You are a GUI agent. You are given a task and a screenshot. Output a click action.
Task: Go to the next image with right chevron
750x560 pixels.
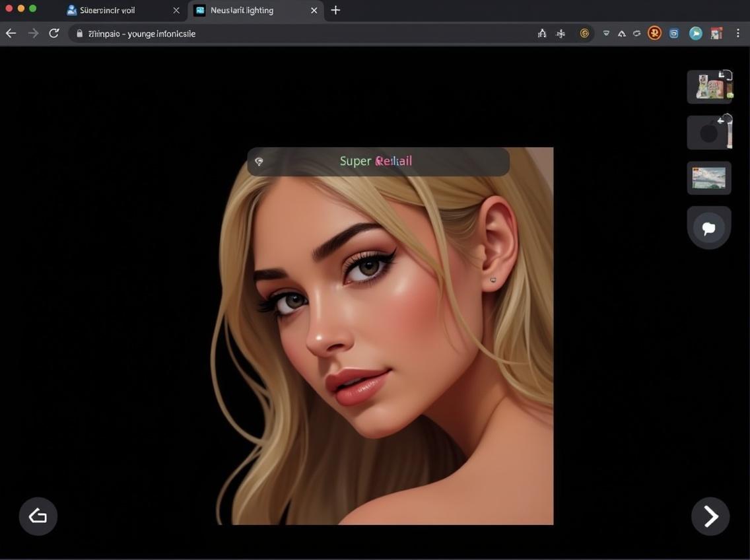pos(710,516)
